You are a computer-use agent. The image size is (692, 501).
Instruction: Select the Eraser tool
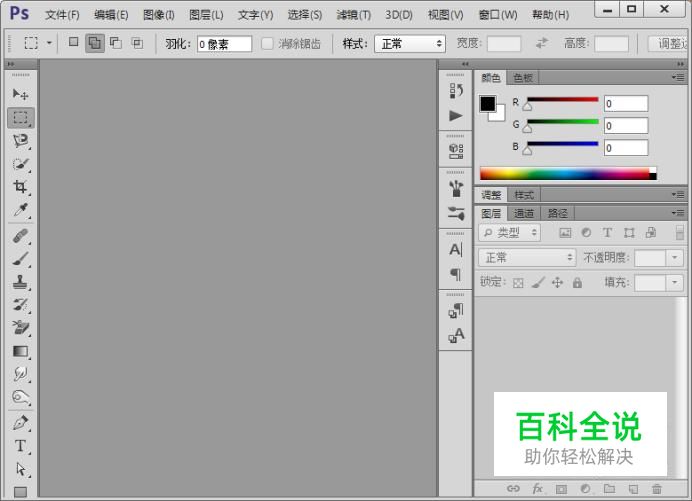click(x=20, y=328)
